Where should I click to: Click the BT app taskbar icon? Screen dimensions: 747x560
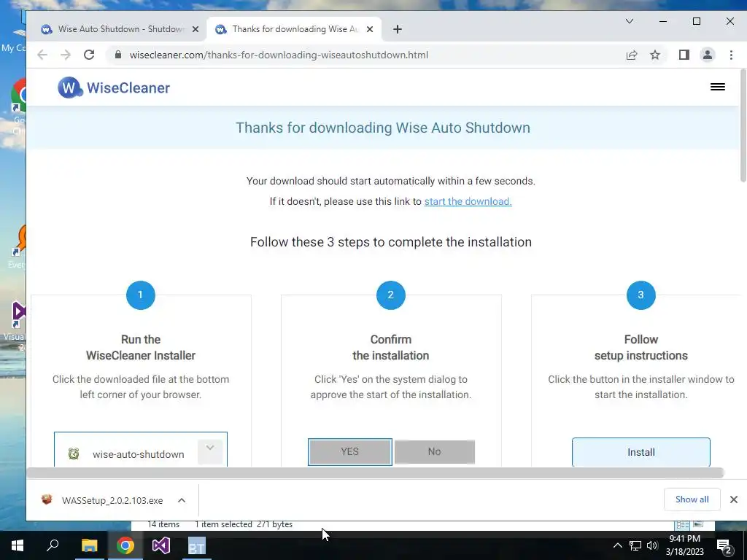point(197,545)
